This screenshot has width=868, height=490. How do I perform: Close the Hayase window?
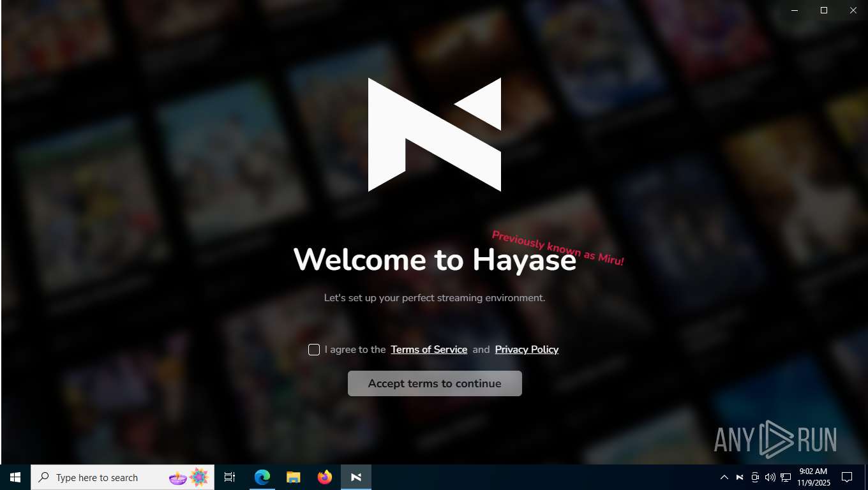pos(853,10)
